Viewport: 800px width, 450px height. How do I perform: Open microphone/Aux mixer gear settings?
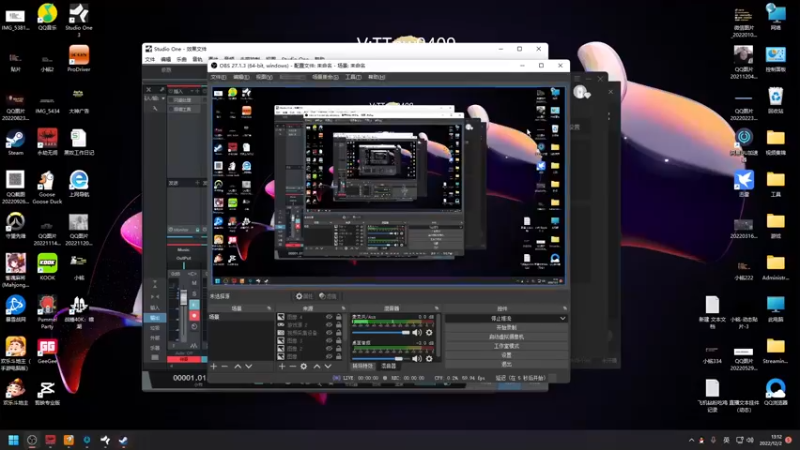click(429, 333)
